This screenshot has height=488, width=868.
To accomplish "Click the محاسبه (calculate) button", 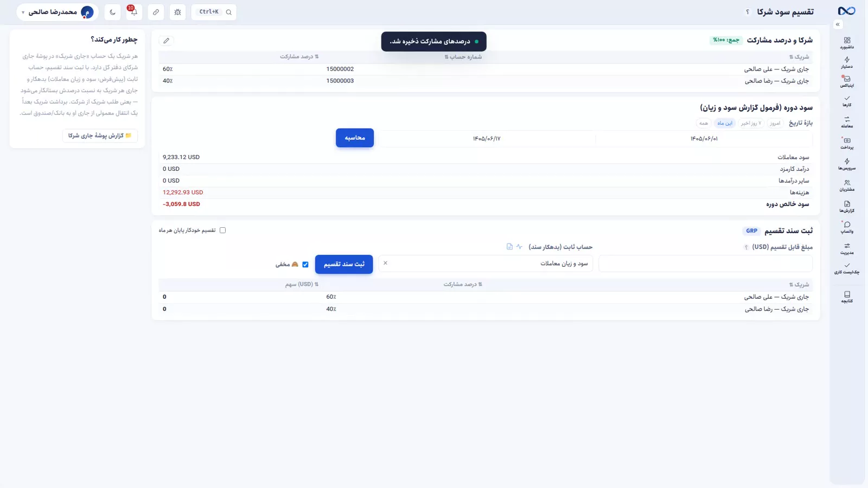I will pos(355,138).
